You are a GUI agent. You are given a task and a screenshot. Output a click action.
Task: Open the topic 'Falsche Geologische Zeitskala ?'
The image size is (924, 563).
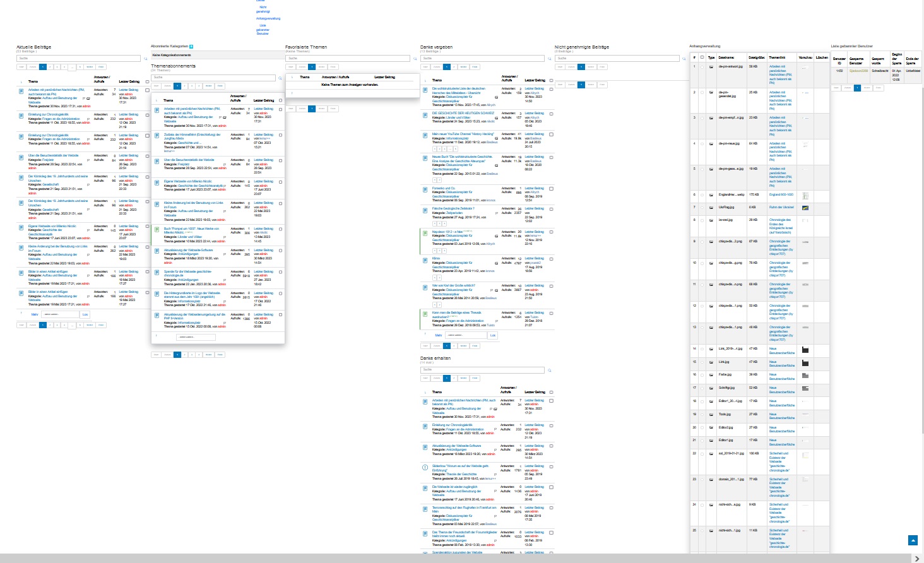pyautogui.click(x=453, y=208)
